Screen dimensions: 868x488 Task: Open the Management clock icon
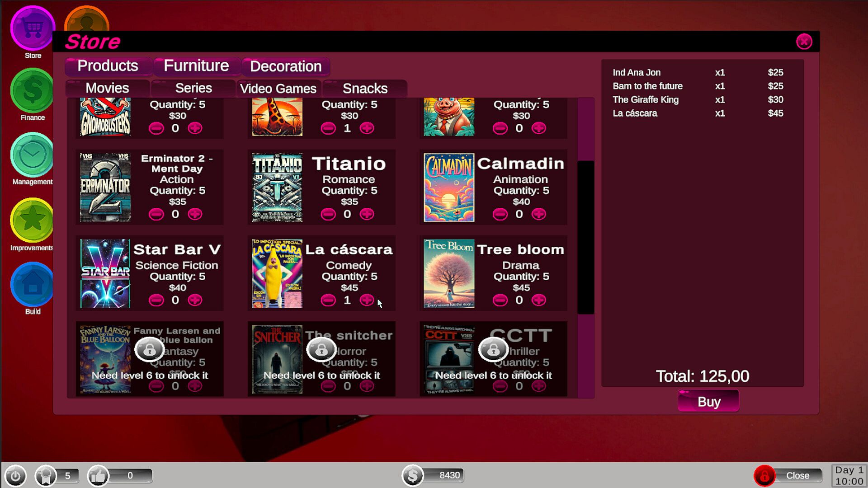(32, 155)
